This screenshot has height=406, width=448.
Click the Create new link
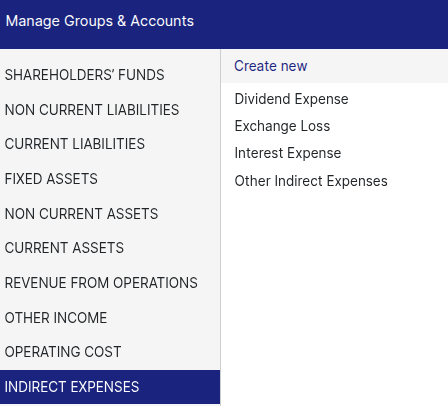271,66
